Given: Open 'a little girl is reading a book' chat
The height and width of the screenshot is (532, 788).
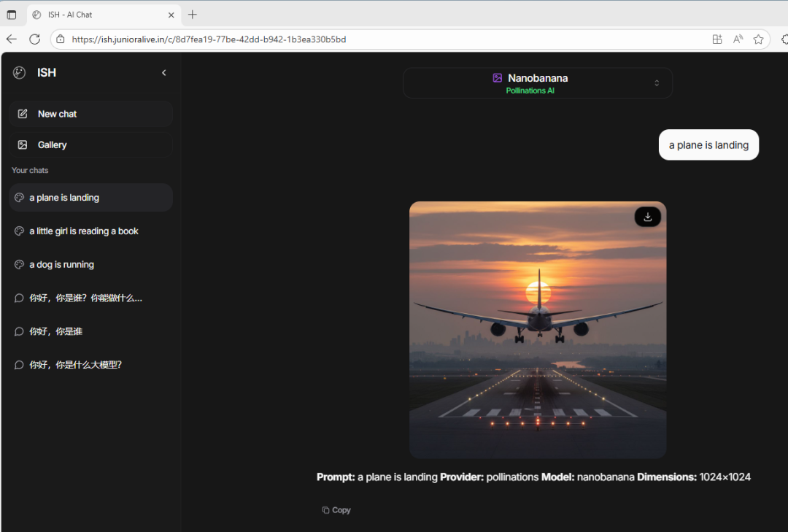Looking at the screenshot, I should pos(84,231).
